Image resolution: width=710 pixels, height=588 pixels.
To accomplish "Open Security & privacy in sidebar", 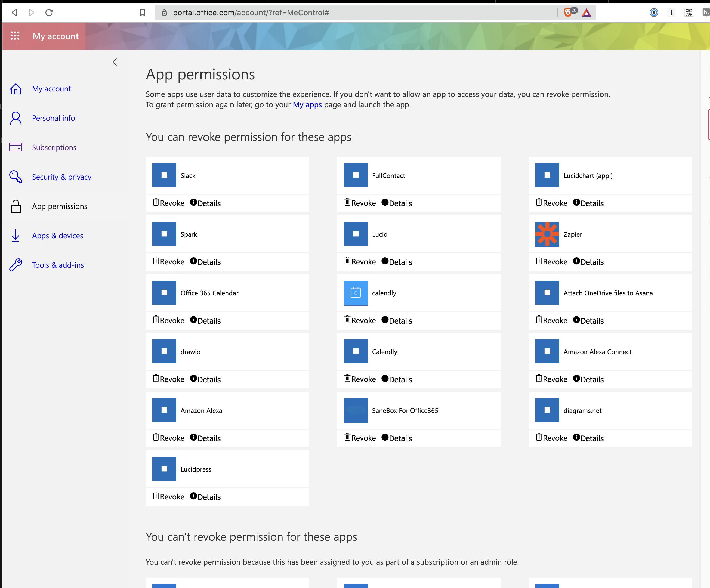I will (x=61, y=177).
